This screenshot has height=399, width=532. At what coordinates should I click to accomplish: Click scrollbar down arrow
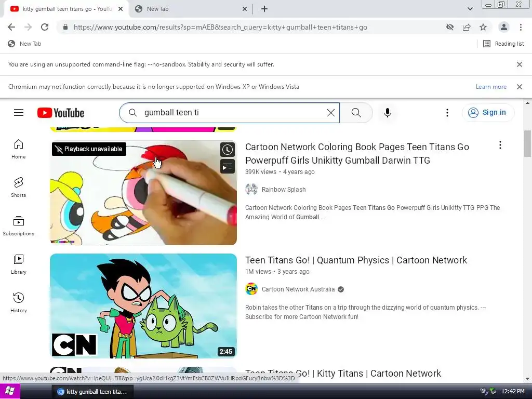point(527,379)
